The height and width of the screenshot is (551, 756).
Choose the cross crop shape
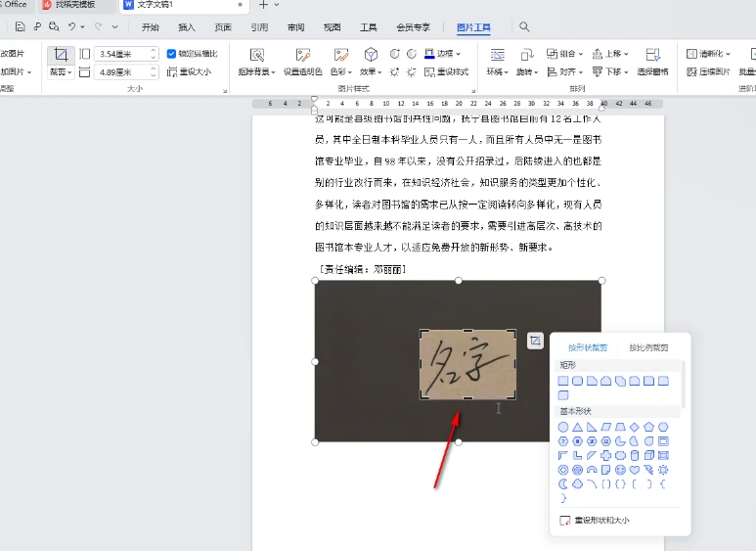tap(606, 455)
